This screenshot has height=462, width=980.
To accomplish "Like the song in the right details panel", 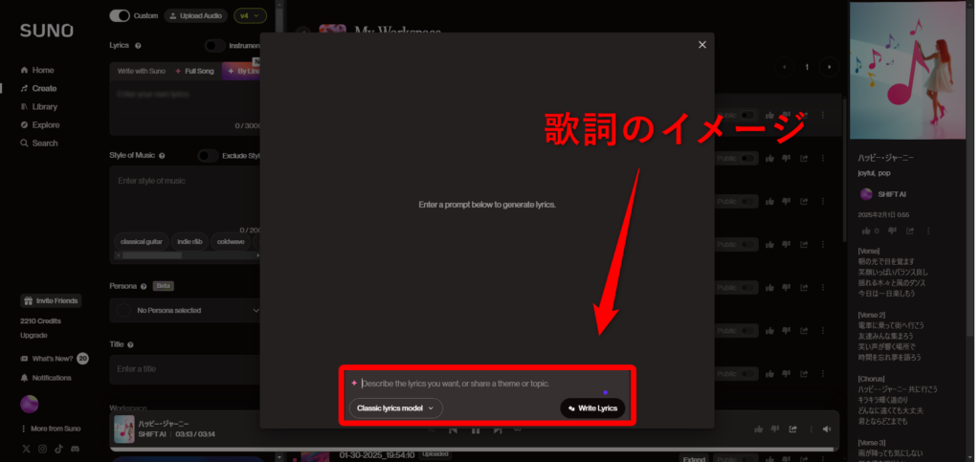I will coord(865,231).
